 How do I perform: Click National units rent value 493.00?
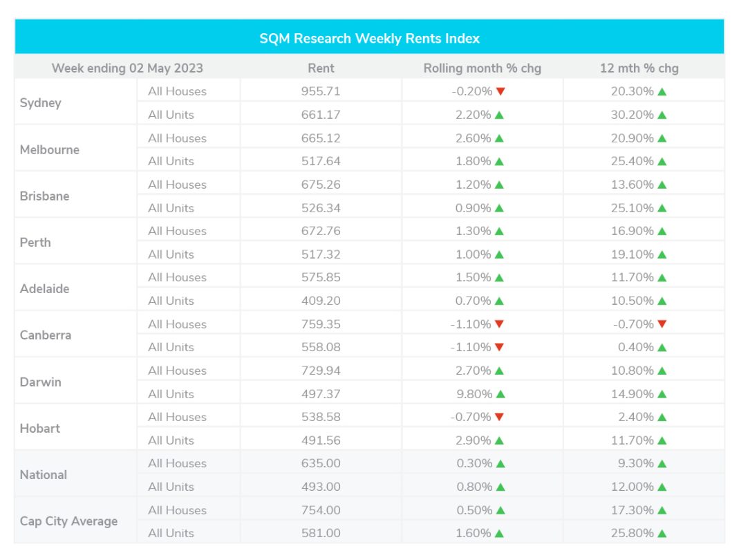(321, 487)
